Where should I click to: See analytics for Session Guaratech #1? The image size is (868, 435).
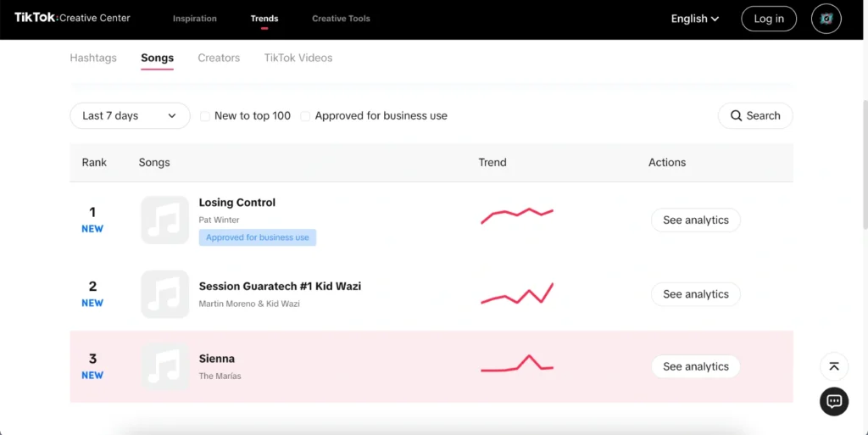point(696,294)
